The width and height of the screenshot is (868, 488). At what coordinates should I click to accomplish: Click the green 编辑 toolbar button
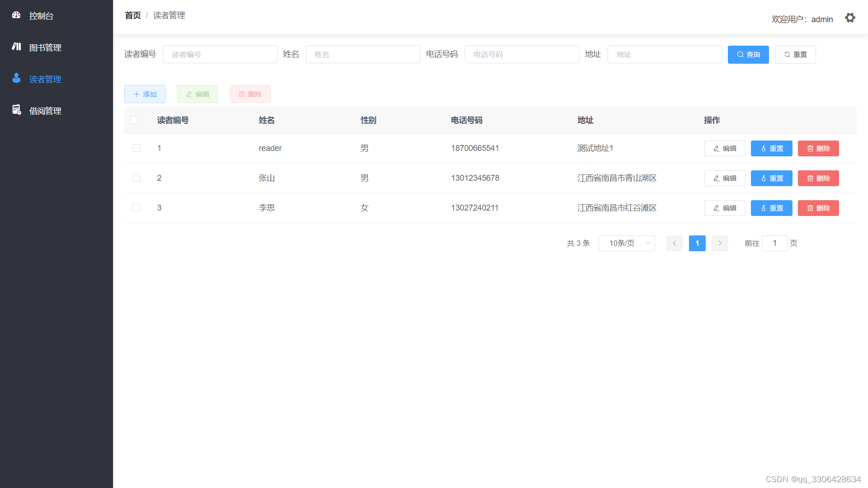pos(198,94)
